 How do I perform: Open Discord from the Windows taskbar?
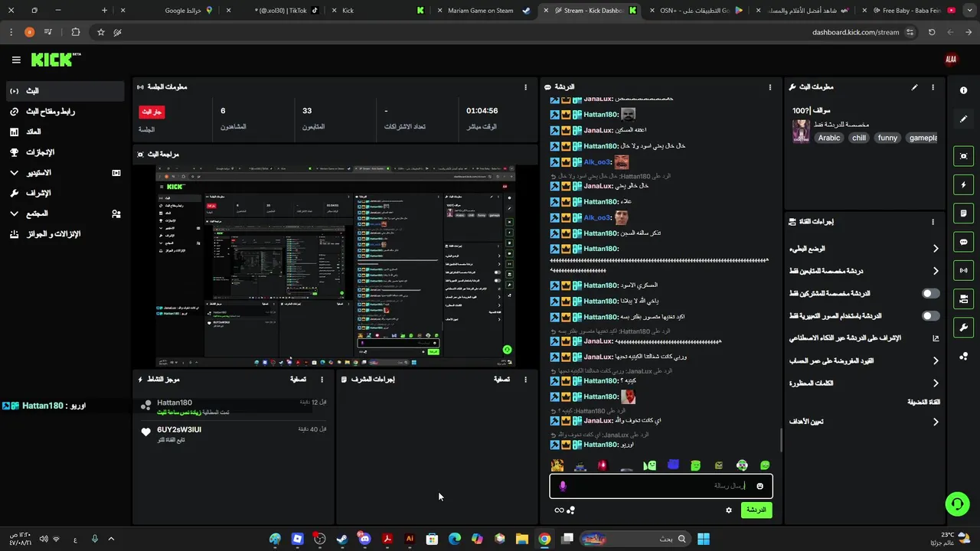tap(364, 539)
